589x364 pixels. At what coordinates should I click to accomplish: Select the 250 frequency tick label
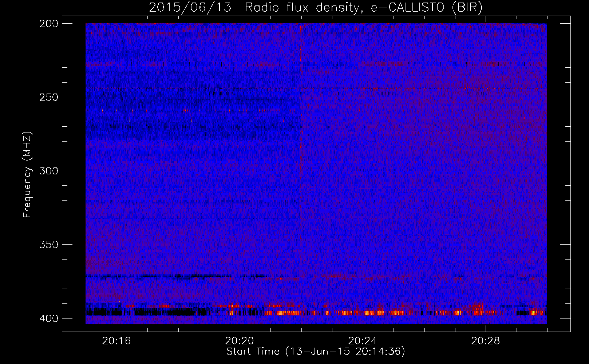click(48, 97)
